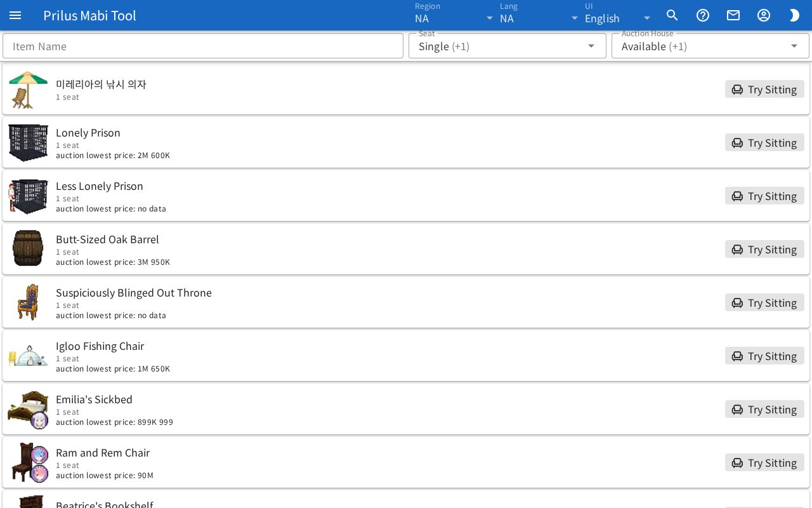
Task: Click Try Sitting for Emilia's Sickbed
Action: click(764, 409)
